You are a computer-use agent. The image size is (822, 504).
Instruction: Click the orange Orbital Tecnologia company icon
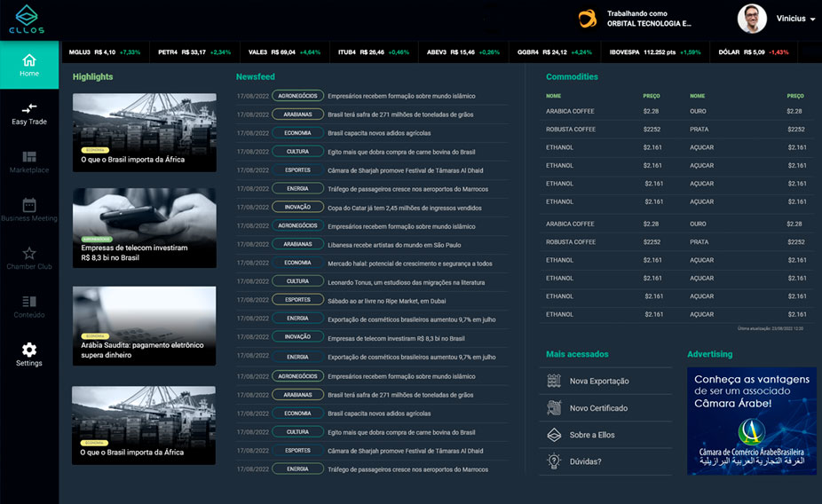(588, 19)
